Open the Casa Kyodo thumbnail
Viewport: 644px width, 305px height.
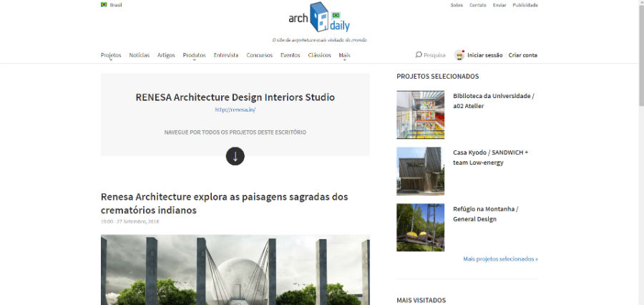click(421, 171)
